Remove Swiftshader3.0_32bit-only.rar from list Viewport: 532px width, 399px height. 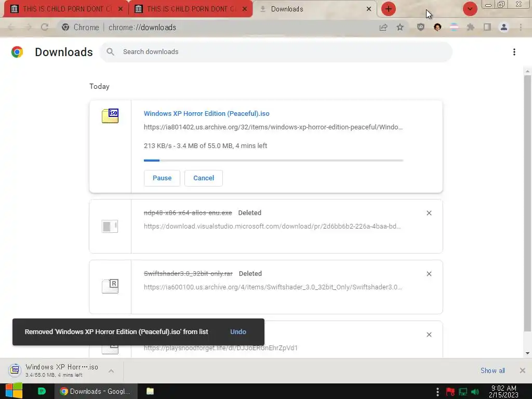point(429,273)
